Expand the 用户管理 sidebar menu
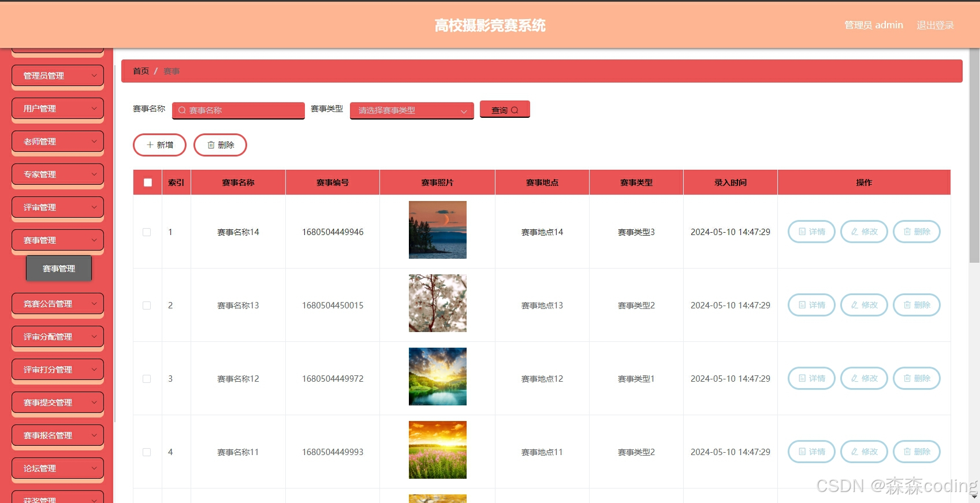Image resolution: width=980 pixels, height=503 pixels. 58,109
